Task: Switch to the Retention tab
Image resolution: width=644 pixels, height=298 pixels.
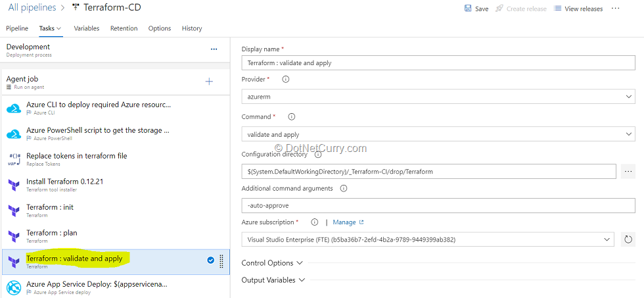Action: [124, 28]
